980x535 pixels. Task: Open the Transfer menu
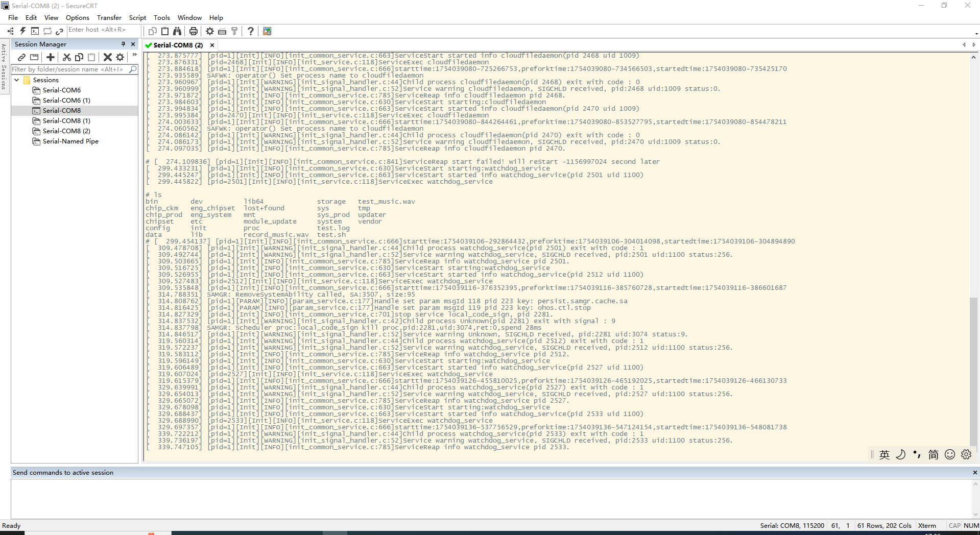pos(109,17)
